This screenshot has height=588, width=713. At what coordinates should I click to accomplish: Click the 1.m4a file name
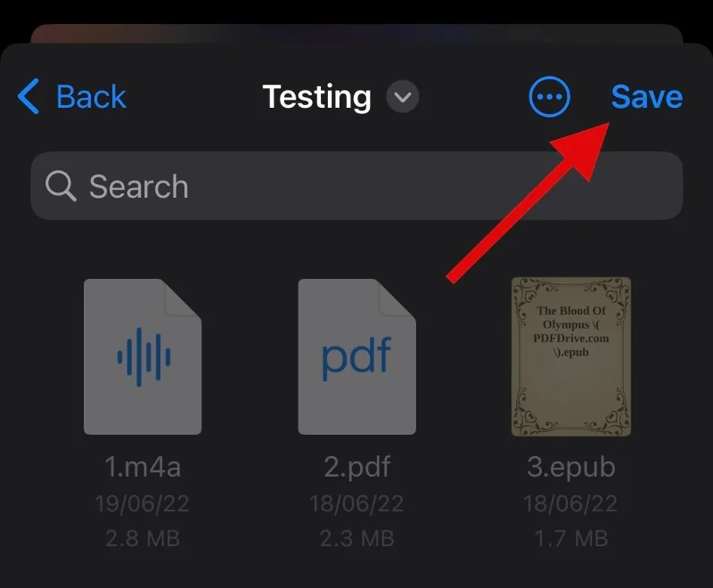143,467
